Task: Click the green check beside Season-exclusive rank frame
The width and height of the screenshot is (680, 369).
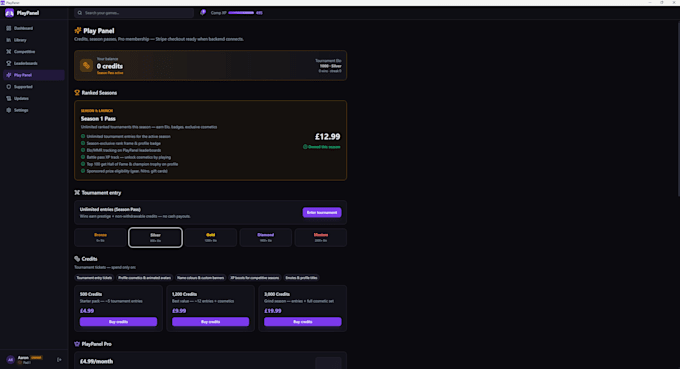Action: coord(83,143)
